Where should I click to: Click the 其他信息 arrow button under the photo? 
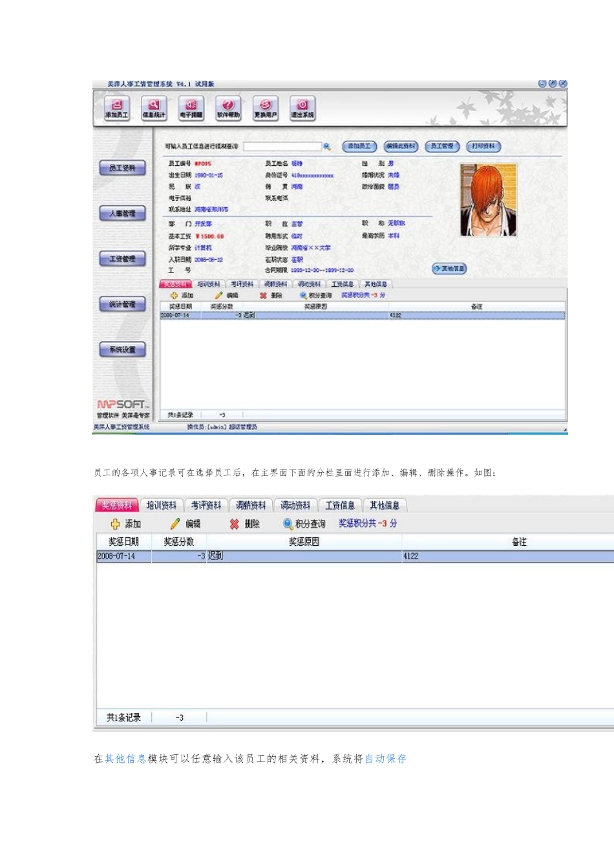(449, 269)
